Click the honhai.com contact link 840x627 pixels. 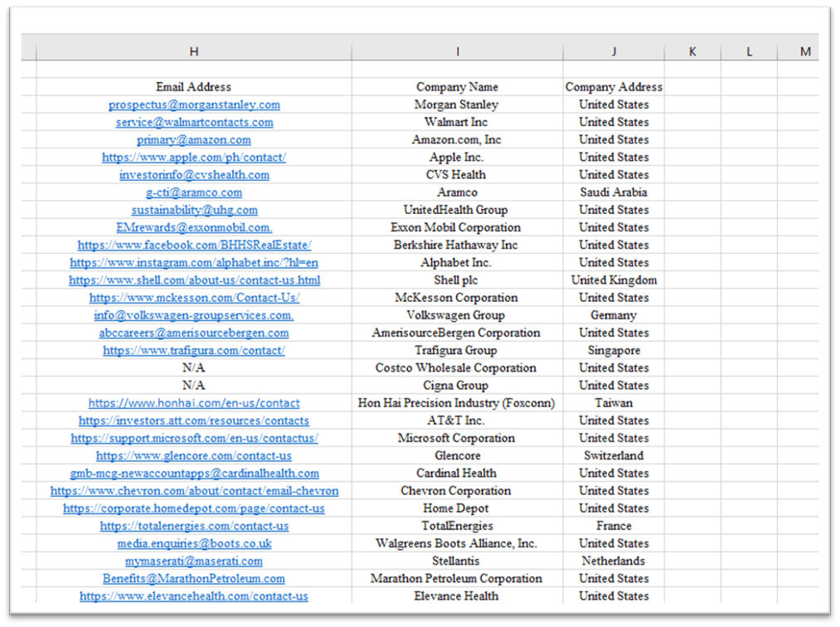194,403
